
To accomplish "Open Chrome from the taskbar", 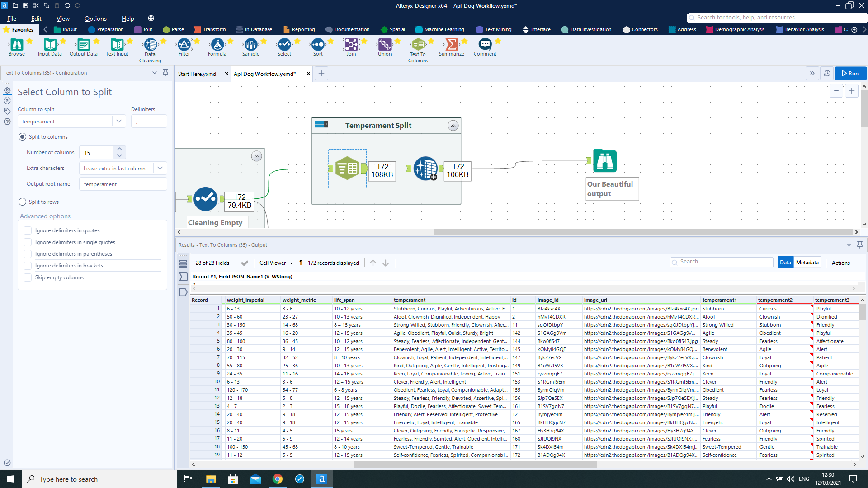I will click(x=278, y=479).
